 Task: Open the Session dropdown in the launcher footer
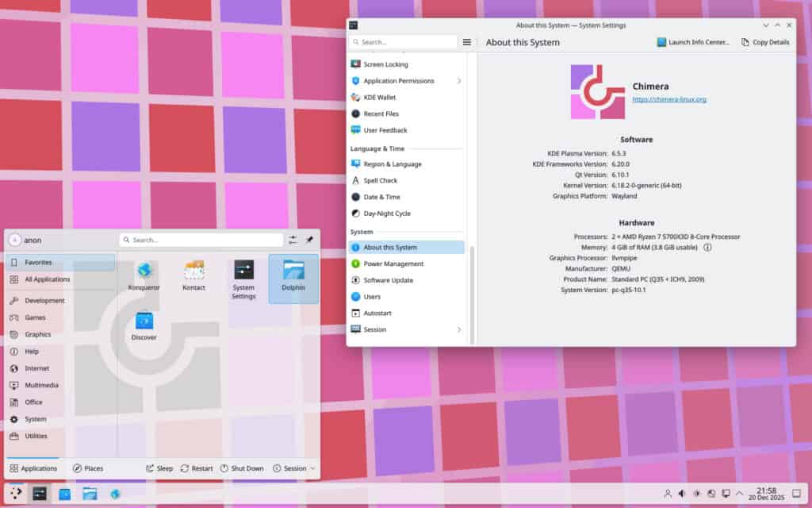293,468
